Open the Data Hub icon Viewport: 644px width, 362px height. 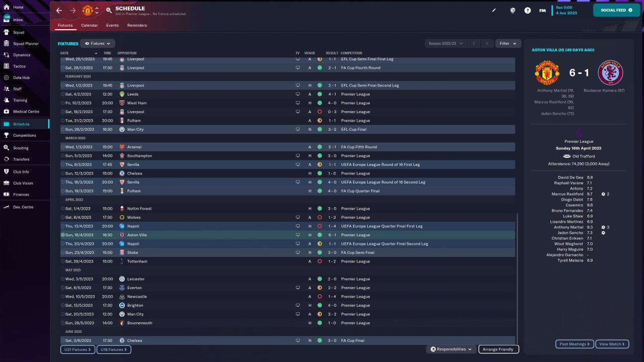pos(7,77)
